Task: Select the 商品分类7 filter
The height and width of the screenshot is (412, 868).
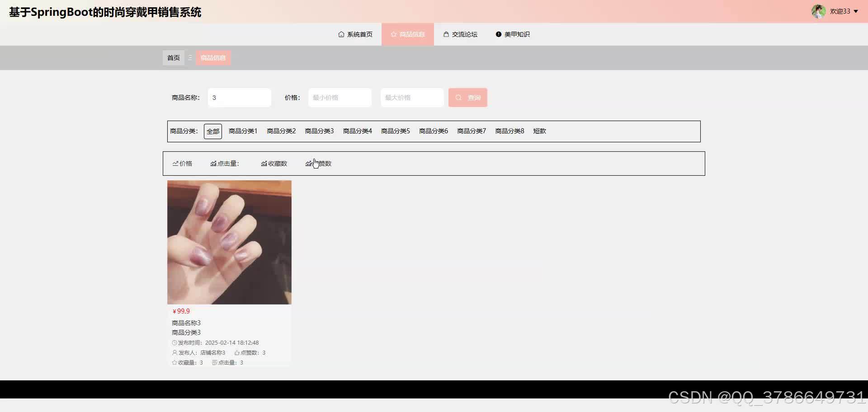Action: tap(472, 131)
